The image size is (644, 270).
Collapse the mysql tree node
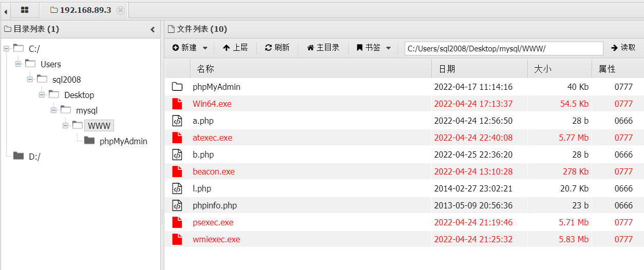[54, 110]
